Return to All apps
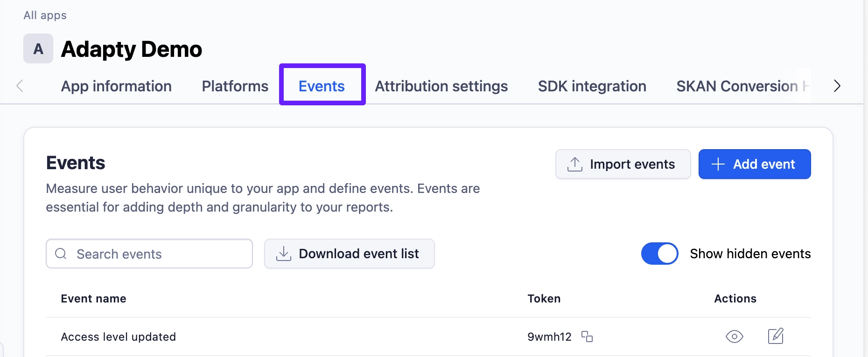 (x=45, y=15)
